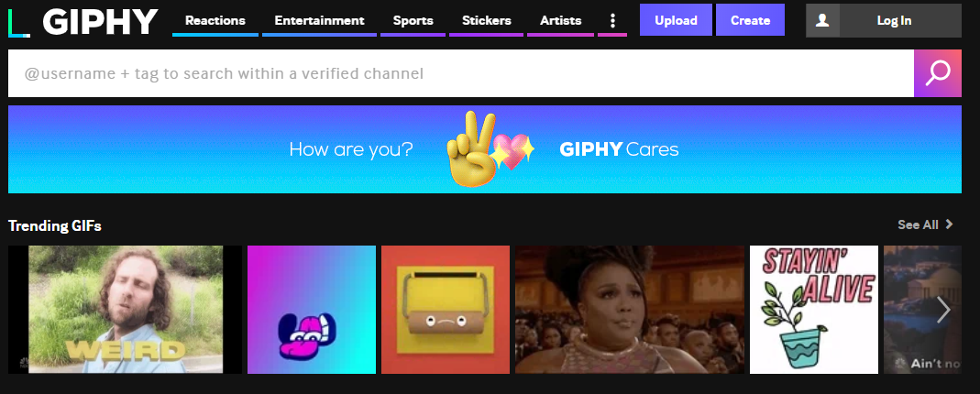This screenshot has width=980, height=394.
Task: Click the GIPHY logo
Action: coord(83,22)
